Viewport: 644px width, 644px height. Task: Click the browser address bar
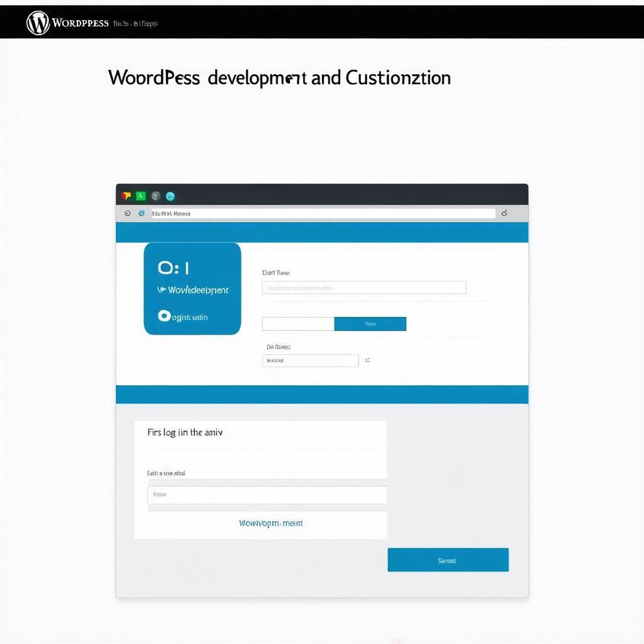coord(323,214)
